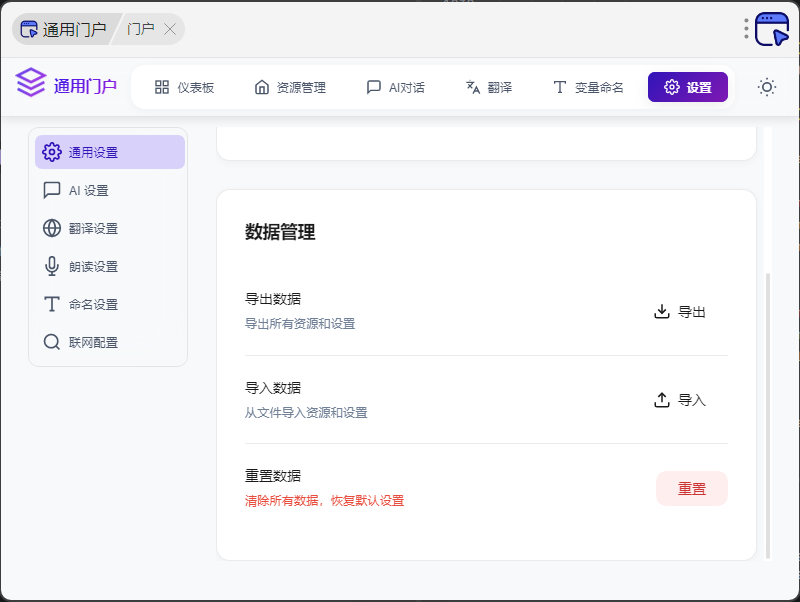Image resolution: width=800 pixels, height=602 pixels.
Task: Click the 导入 import data button
Action: click(680, 400)
